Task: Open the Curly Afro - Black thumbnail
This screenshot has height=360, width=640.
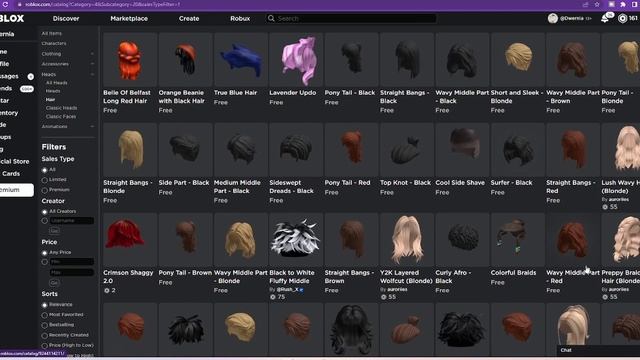Action: pyautogui.click(x=462, y=240)
